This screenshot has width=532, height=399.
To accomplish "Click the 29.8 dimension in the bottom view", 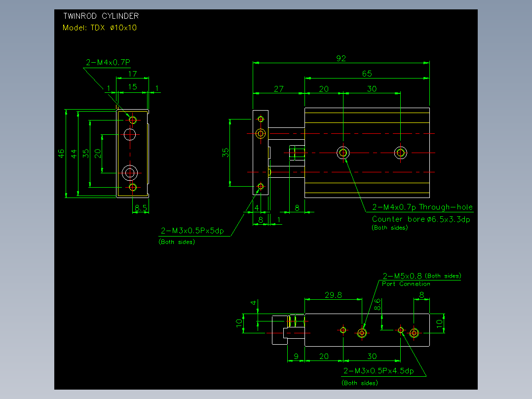I will coord(333,295).
